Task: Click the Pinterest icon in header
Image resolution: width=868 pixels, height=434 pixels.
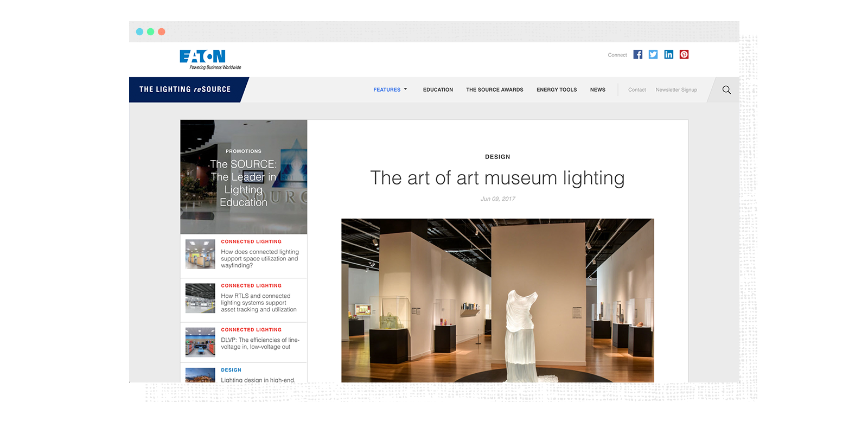Action: click(x=684, y=55)
